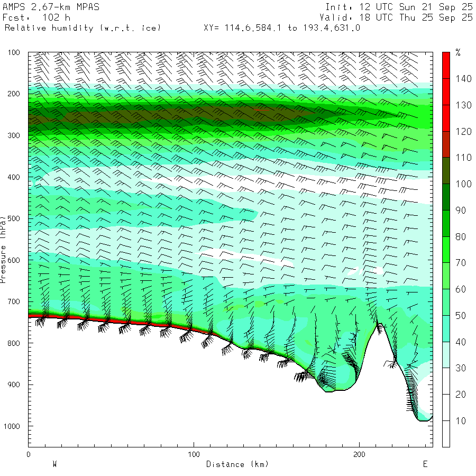Image resolution: width=476 pixels, height=476 pixels.
Task: Click the 'AMPS 2.67-km MPAS' title text
Action: click(x=51, y=7)
